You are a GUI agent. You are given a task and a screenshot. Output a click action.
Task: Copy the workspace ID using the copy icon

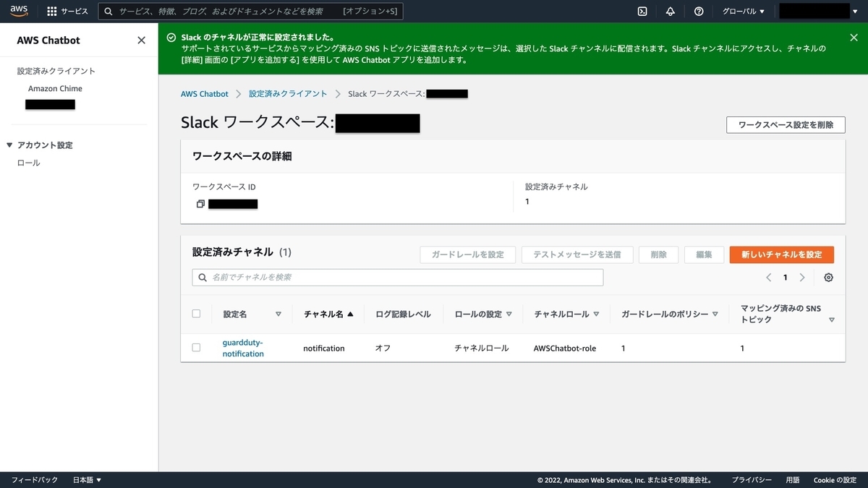pos(200,203)
